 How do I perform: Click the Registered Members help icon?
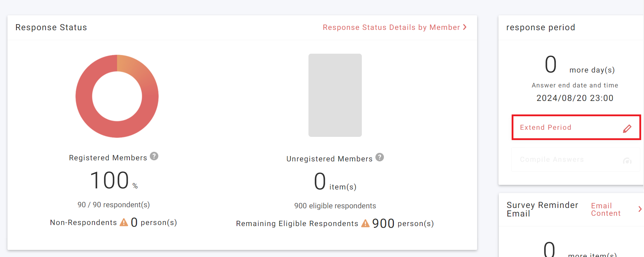click(x=154, y=156)
